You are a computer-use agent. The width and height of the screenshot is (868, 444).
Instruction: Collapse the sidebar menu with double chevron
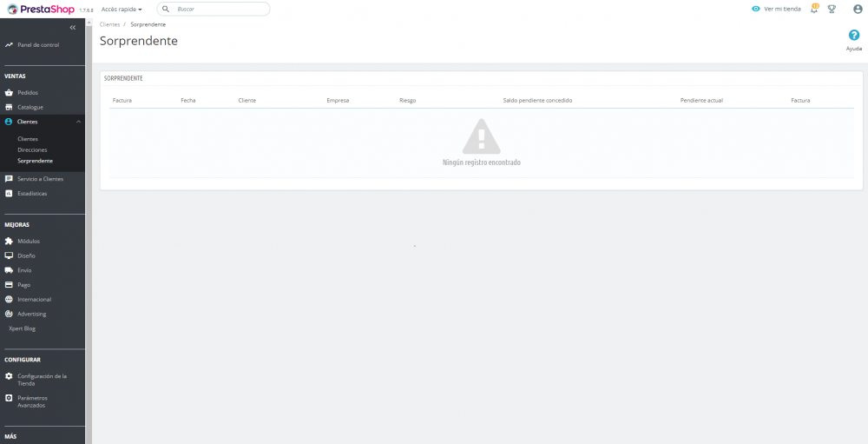pyautogui.click(x=73, y=27)
